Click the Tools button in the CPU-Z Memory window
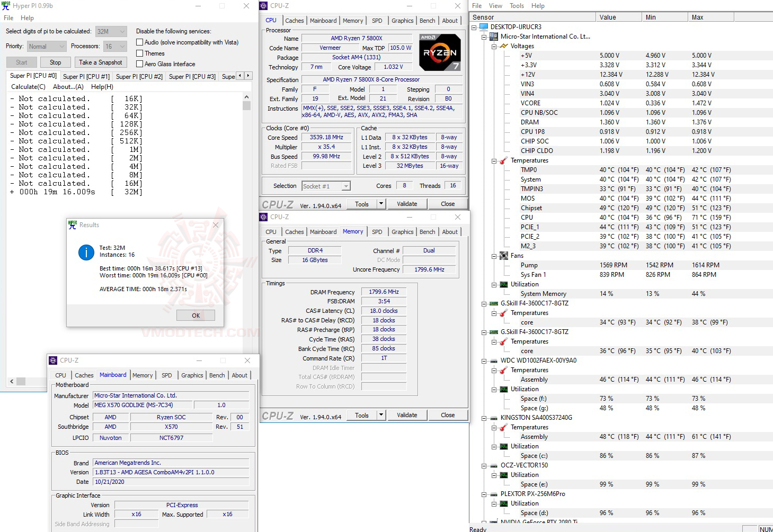 (x=362, y=415)
